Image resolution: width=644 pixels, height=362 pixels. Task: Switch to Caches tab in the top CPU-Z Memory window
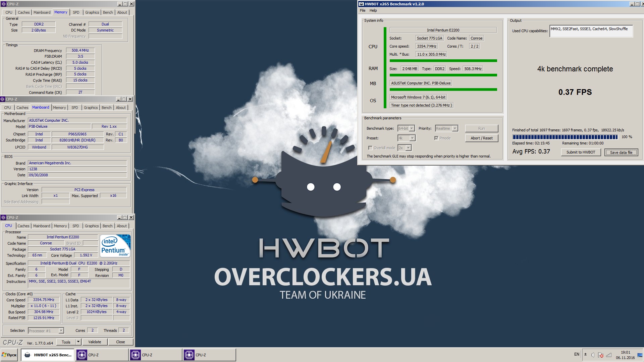click(23, 12)
